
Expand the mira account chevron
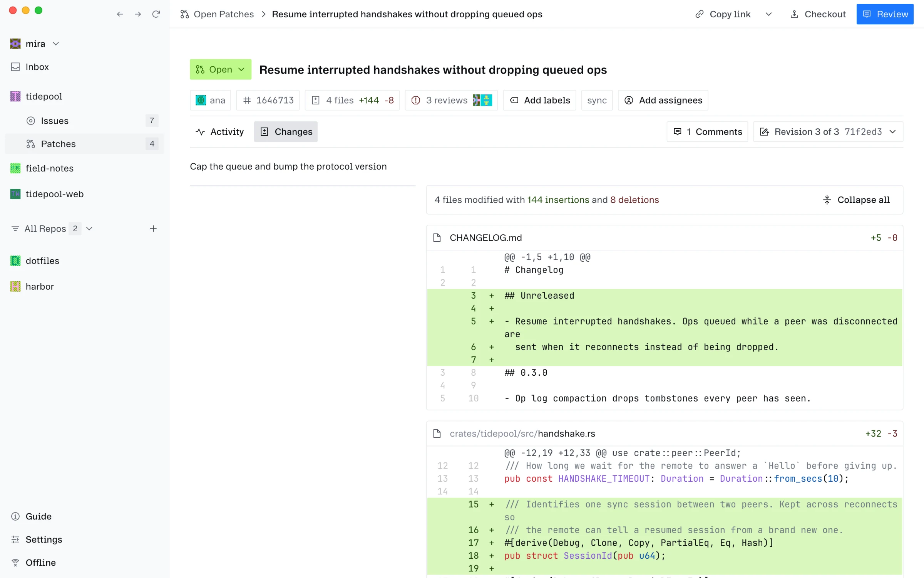coord(56,44)
